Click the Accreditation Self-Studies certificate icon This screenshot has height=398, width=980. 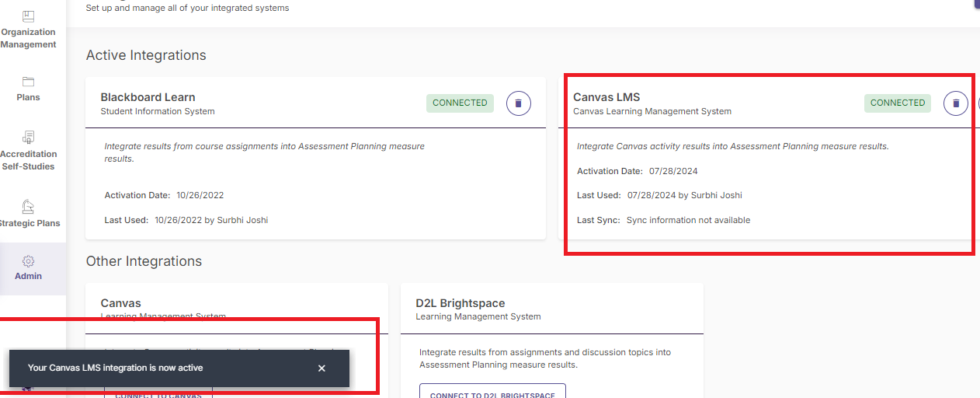[x=28, y=138]
